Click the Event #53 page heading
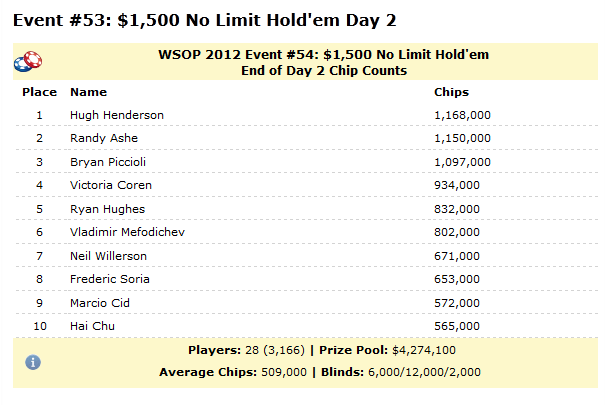This screenshot has width=609, height=405. (x=205, y=20)
